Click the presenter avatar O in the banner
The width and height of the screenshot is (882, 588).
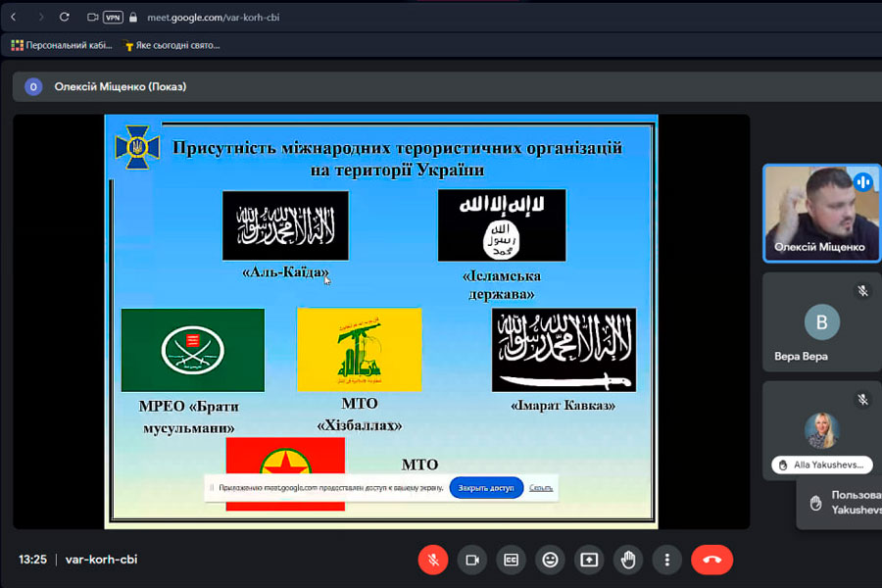[x=33, y=86]
